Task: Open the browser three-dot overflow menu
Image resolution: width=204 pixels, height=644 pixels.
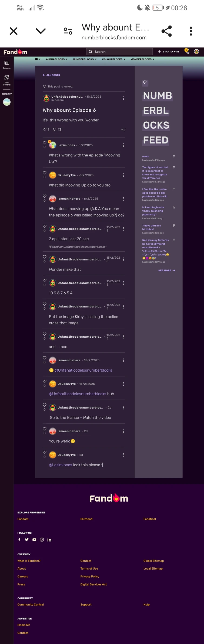Action: click(191, 31)
